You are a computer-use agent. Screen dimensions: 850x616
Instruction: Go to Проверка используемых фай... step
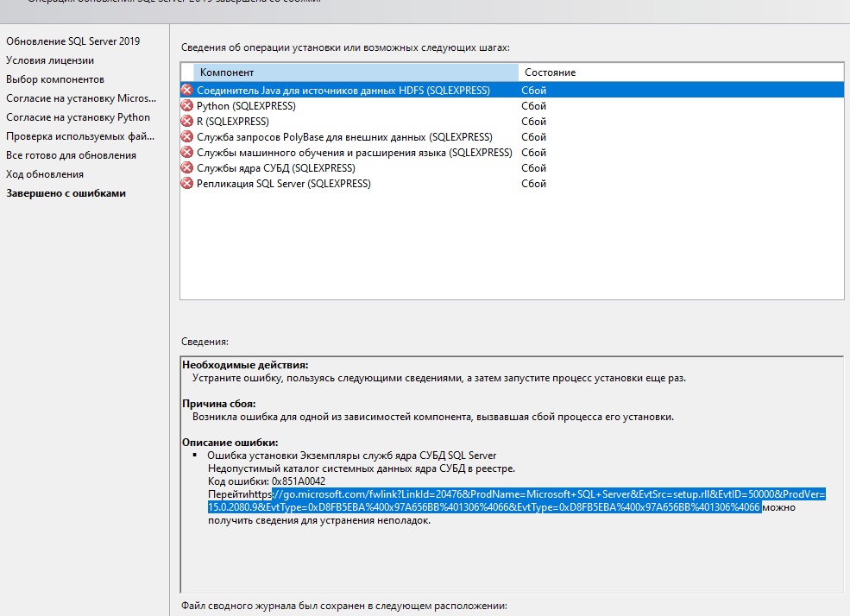point(80,136)
